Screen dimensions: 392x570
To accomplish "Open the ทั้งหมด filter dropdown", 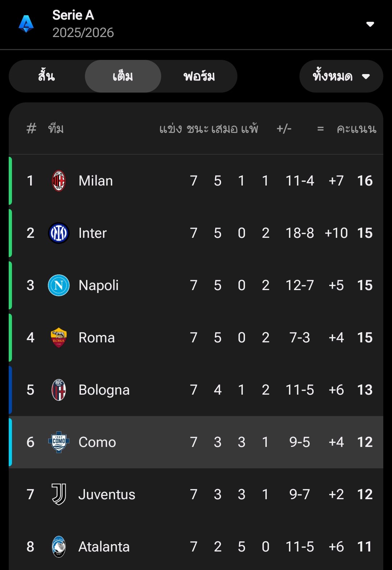I will (341, 76).
